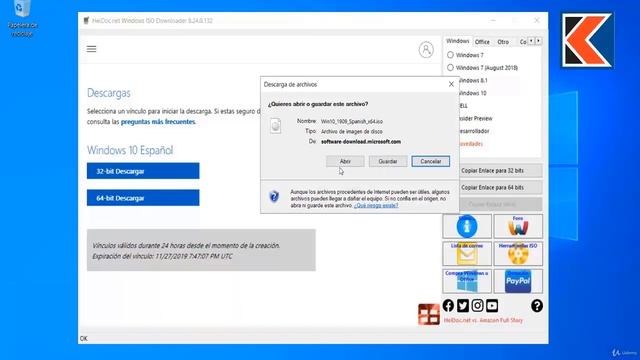Click the Win10_1909_Spanish_x64.iso file name
Image resolution: width=640 pixels, height=360 pixels.
[x=352, y=122]
